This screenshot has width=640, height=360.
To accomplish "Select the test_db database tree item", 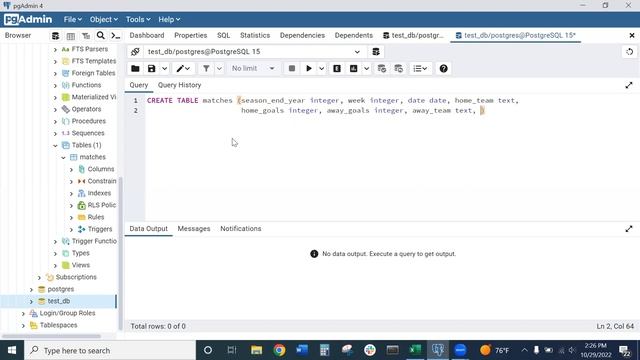I will (x=59, y=301).
